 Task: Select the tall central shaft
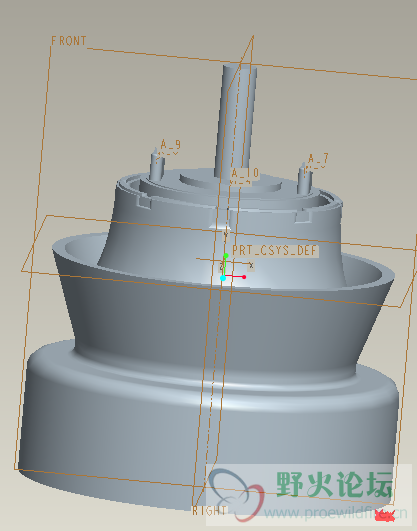coord(236,120)
